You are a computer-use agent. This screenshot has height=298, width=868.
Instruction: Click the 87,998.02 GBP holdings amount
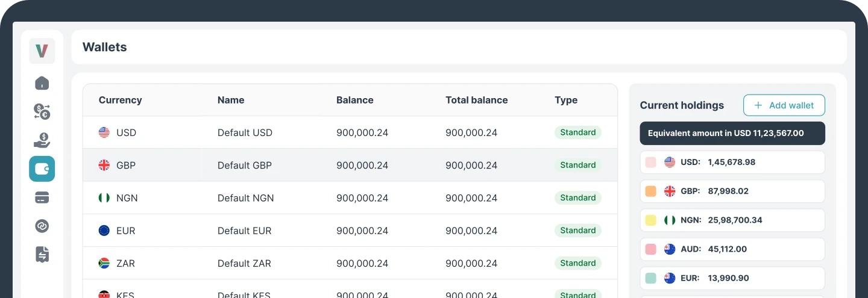click(728, 191)
